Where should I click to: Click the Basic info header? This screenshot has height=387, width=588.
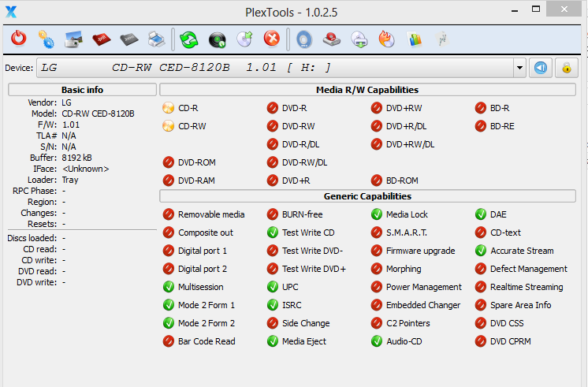point(82,90)
